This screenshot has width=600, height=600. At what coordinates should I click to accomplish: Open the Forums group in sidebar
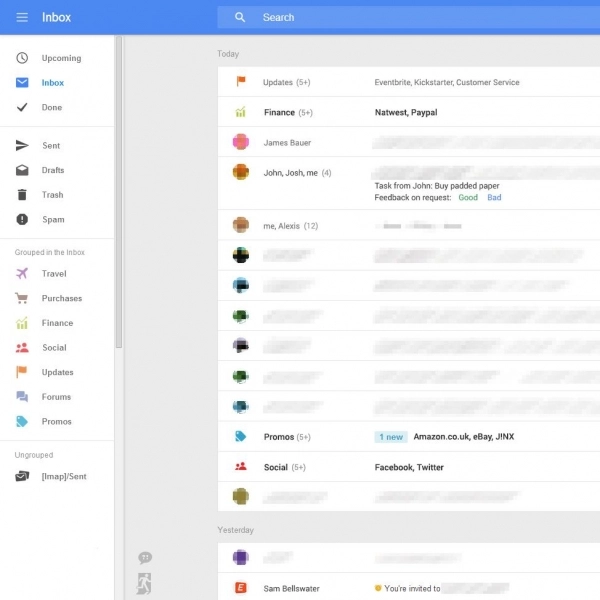pyautogui.click(x=56, y=397)
